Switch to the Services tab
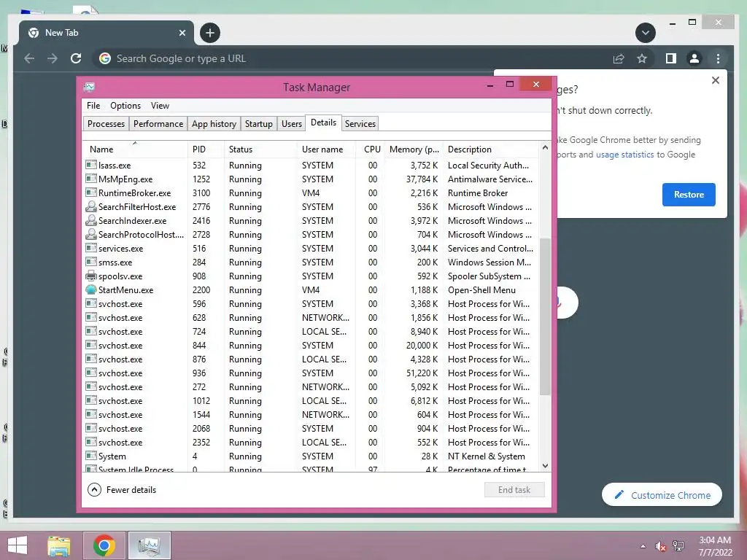 tap(360, 124)
